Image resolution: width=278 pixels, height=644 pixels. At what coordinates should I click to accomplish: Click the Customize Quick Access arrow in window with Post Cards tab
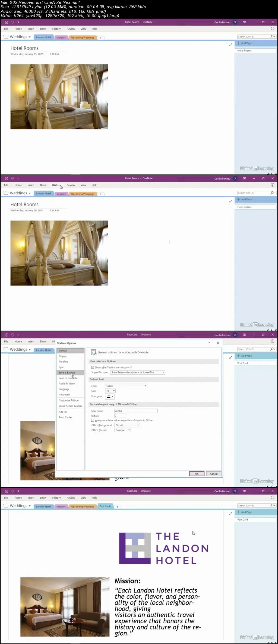pos(18,491)
